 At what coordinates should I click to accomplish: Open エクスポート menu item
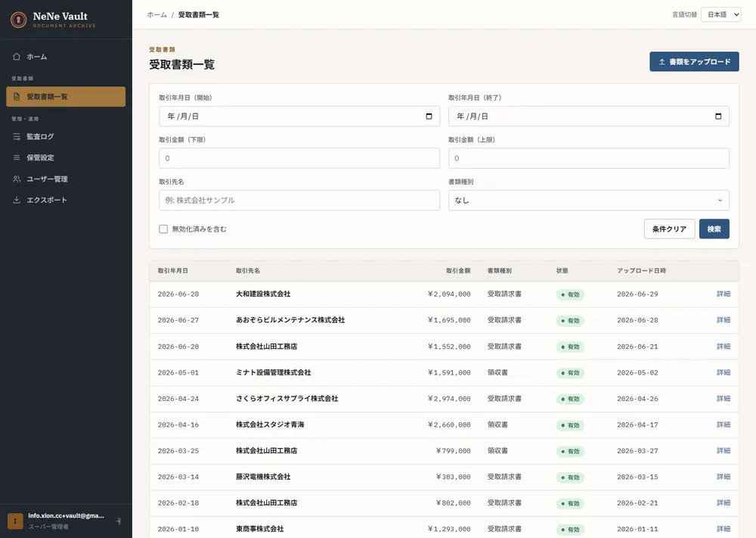coord(66,200)
